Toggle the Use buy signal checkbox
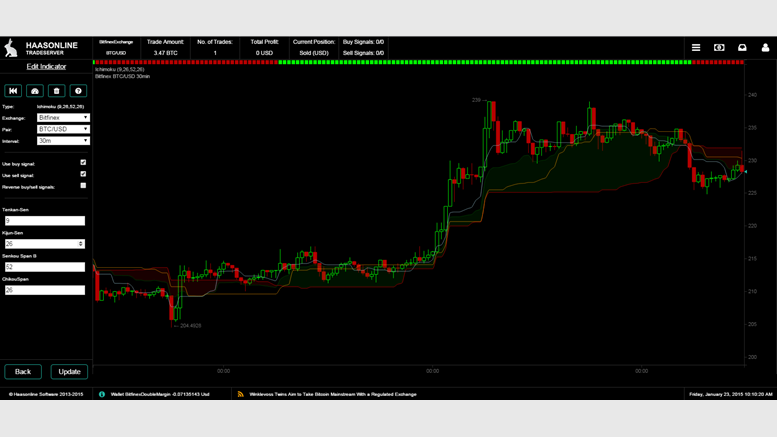Image resolution: width=777 pixels, height=437 pixels. [x=83, y=163]
